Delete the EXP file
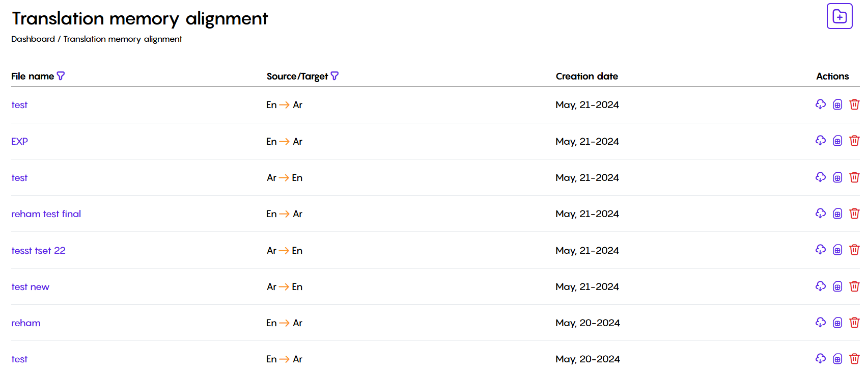Image resolution: width=868 pixels, height=370 pixels. 854,141
